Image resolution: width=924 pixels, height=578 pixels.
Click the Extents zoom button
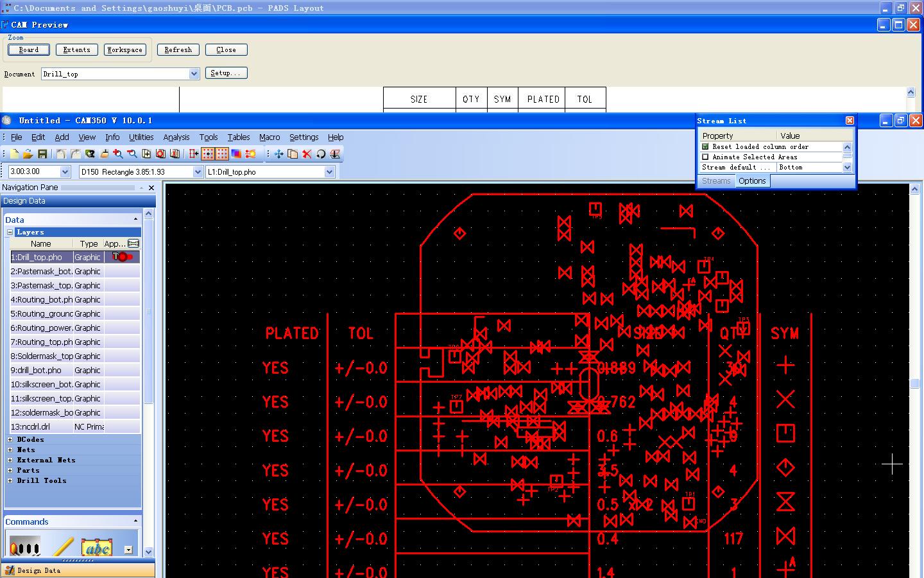(77, 49)
